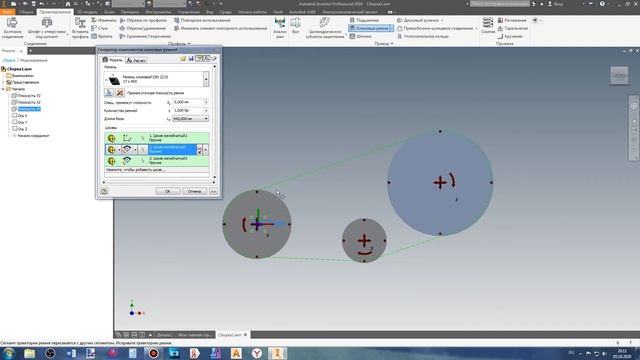The image size is (640, 360).
Task: Expand the Origin folder in the browser tree
Action: (x=4, y=89)
